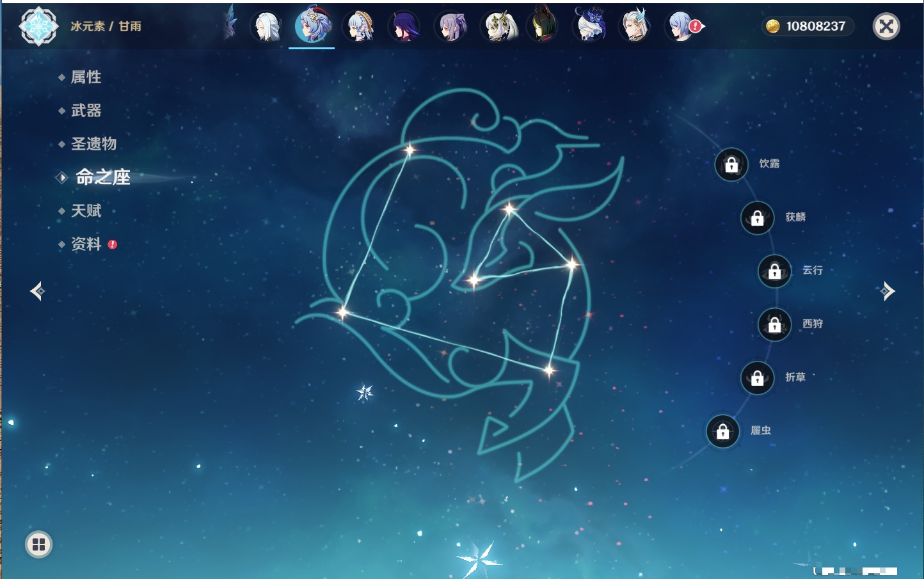Image resolution: width=924 pixels, height=579 pixels.
Task: Click the locked 西狩 constellation node
Action: click(775, 324)
